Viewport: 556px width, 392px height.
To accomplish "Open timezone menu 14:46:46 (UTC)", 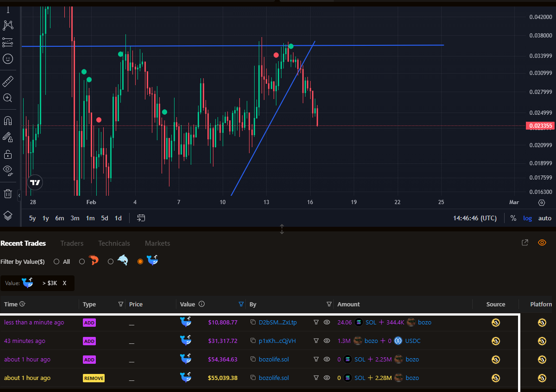I will pyautogui.click(x=475, y=218).
